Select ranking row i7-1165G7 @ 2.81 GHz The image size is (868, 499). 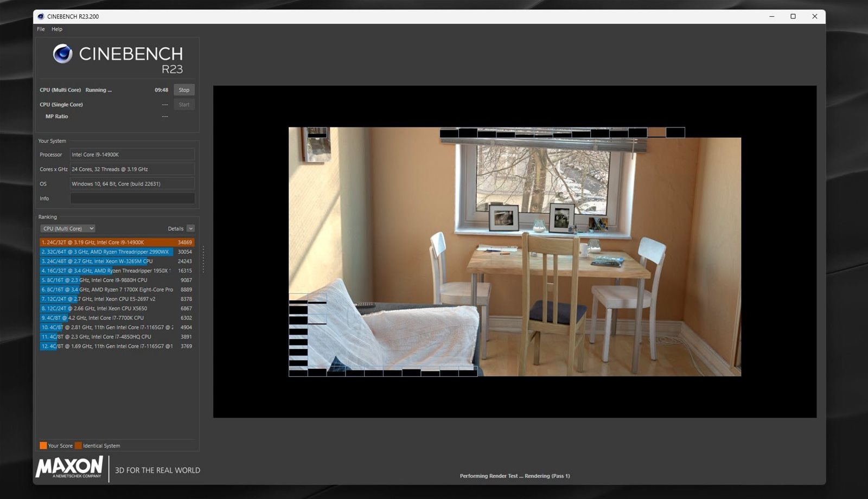117,328
